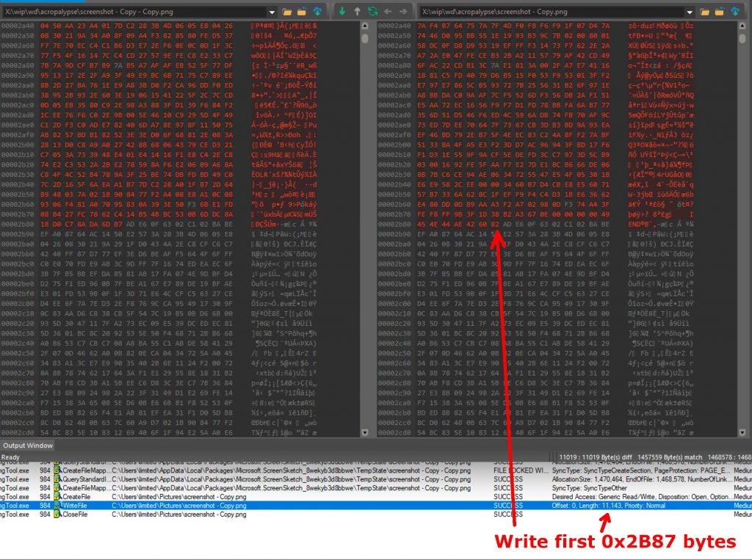Click the grayed-out back arrow in toolbar
Image resolution: width=752 pixels, height=560 pixels.
pyautogui.click(x=388, y=12)
